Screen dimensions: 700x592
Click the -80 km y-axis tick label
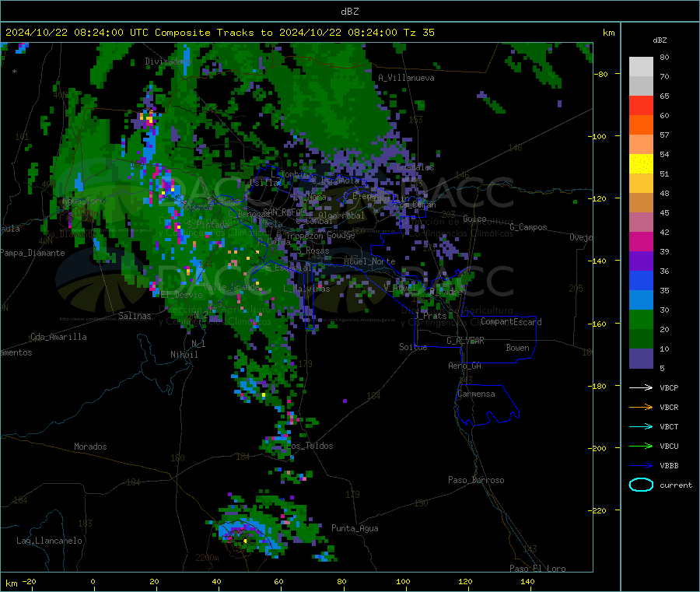(x=601, y=74)
